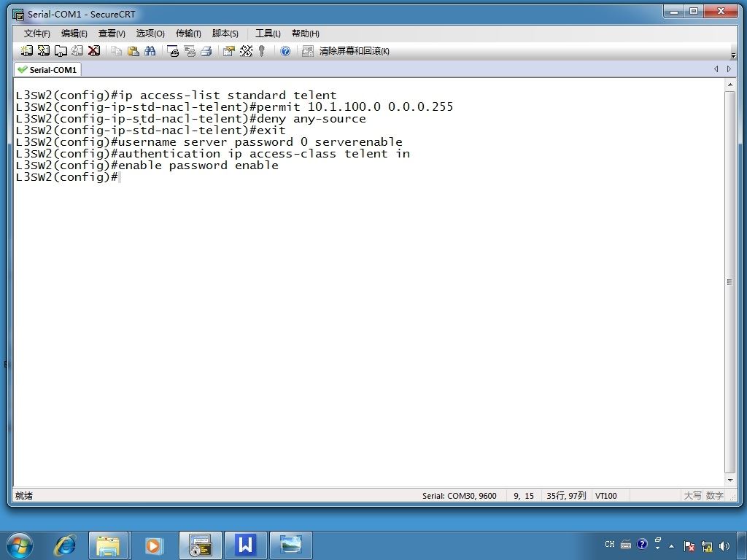
Task: Click the Action Center flag tray icon
Action: tap(689, 546)
